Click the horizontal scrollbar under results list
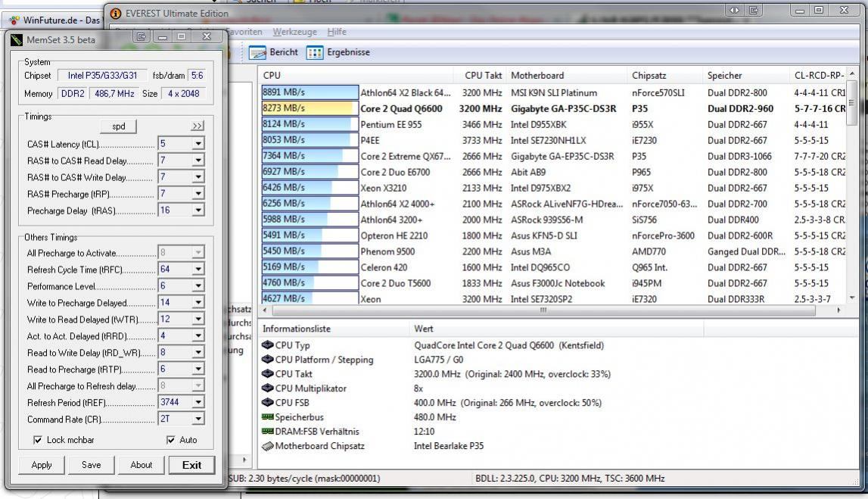 click(543, 310)
